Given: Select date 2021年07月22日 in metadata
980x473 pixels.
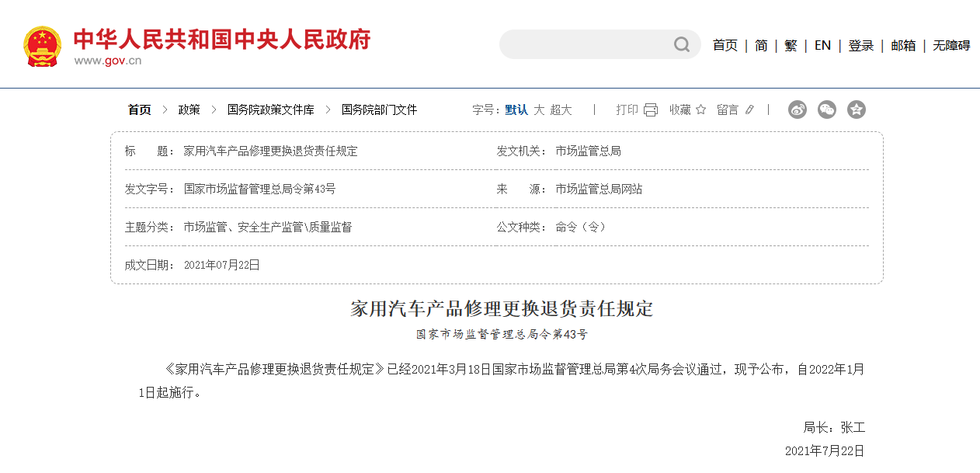Looking at the screenshot, I should [222, 265].
